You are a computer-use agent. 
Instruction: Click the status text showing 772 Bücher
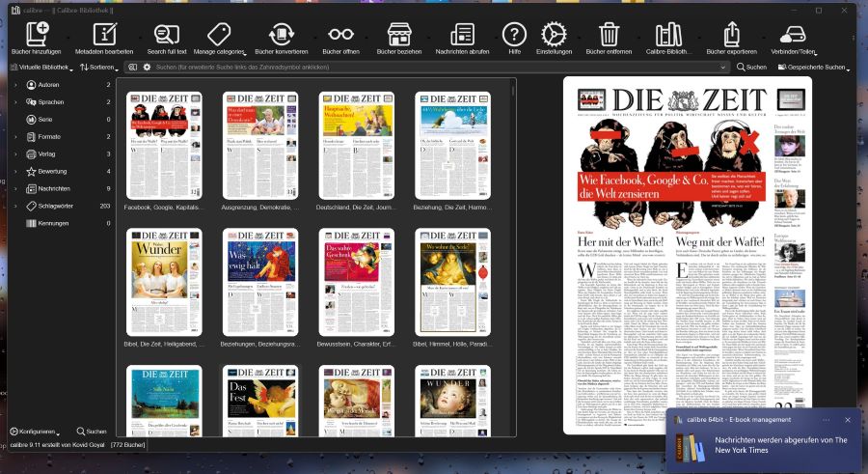coord(128,445)
